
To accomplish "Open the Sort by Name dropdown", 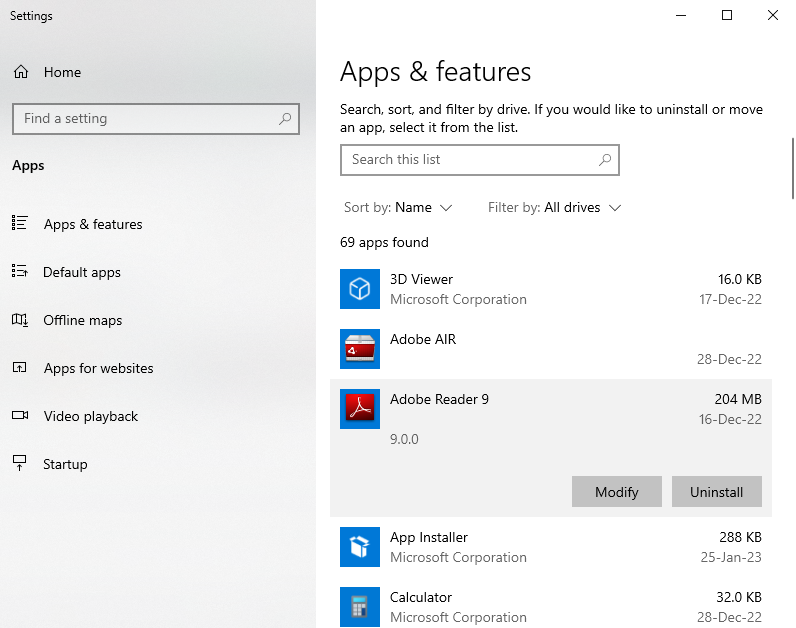I will tap(398, 207).
